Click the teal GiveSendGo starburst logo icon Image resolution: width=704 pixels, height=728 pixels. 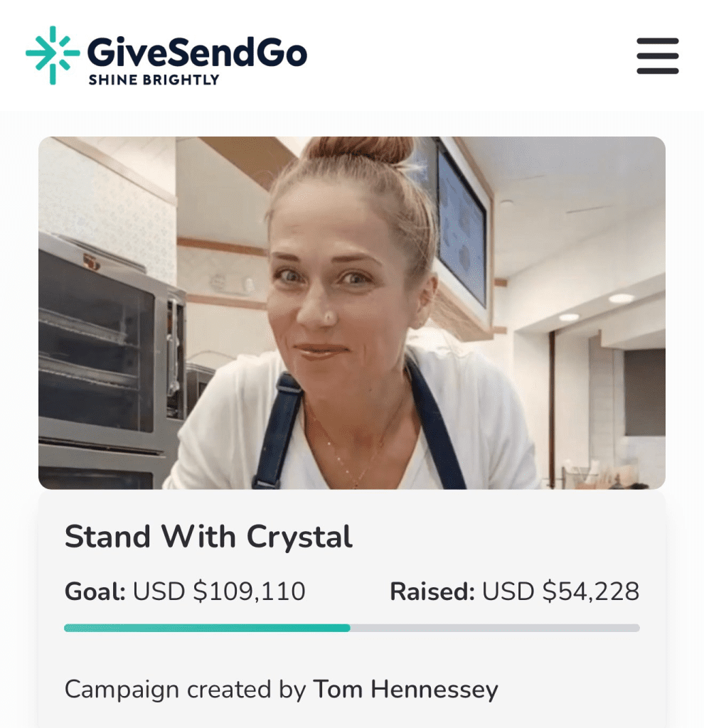pos(53,55)
